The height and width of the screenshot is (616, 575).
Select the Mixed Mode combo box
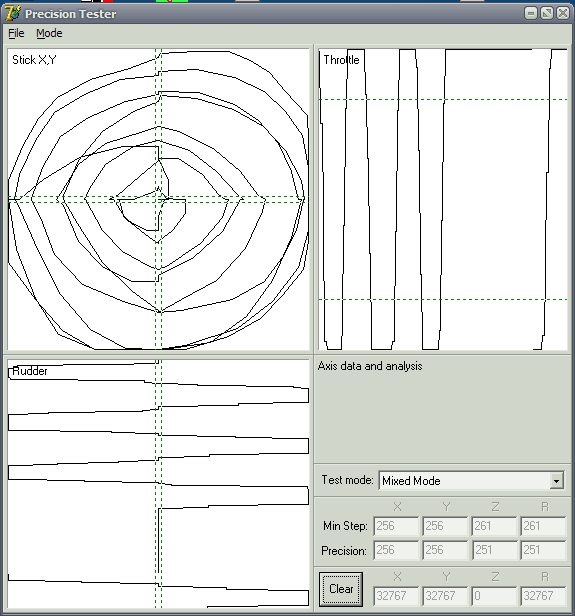[471, 481]
